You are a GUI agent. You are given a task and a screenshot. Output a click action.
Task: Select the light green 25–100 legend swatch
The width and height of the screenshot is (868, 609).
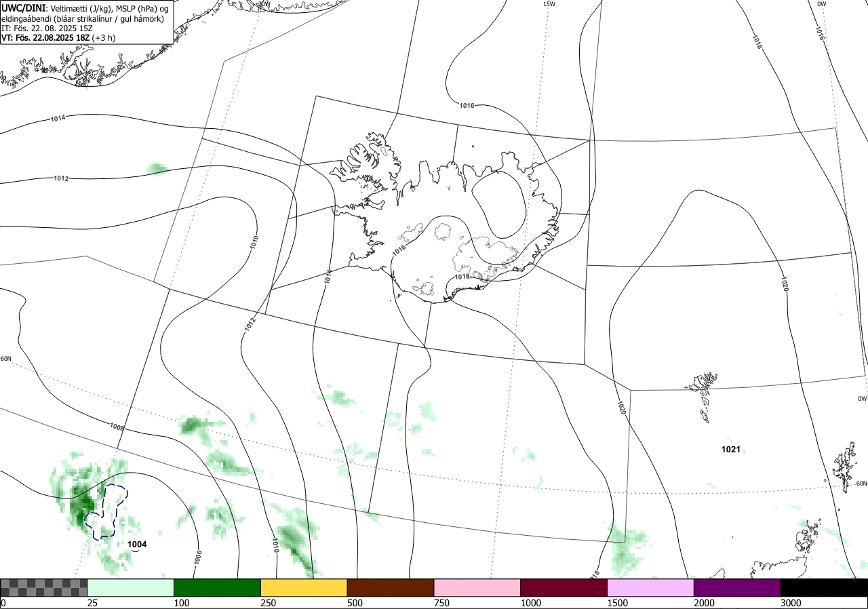[131, 587]
